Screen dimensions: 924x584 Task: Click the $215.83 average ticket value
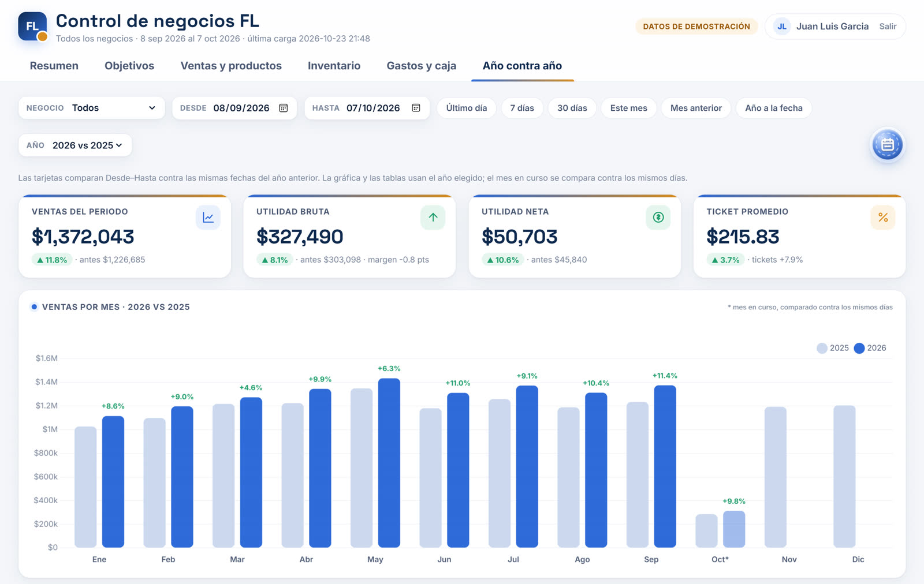(x=743, y=237)
